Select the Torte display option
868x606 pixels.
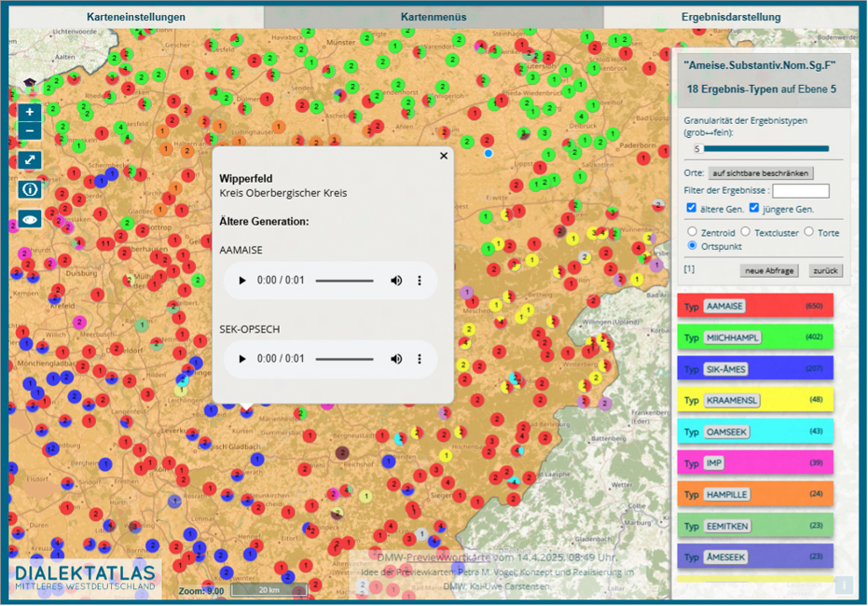pos(808,231)
